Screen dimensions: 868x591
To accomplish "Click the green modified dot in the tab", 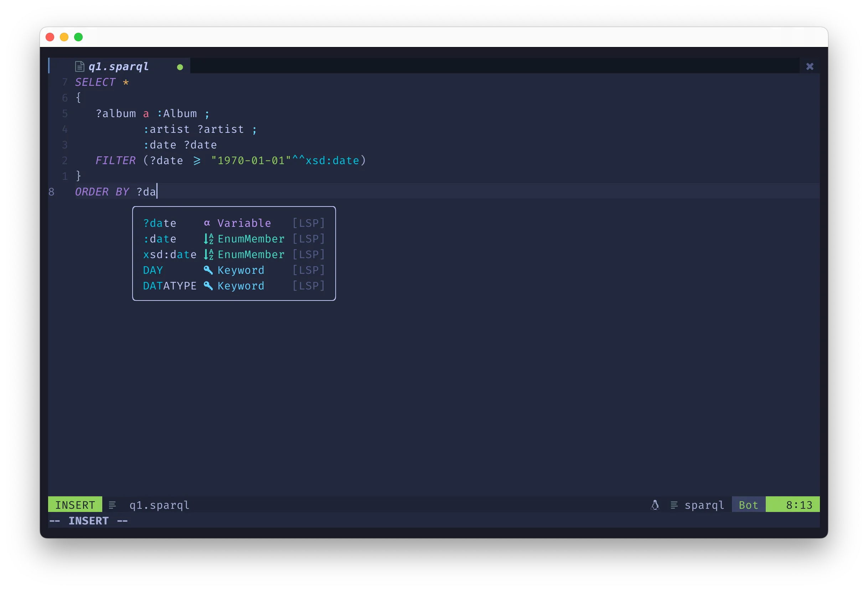I will tap(180, 67).
